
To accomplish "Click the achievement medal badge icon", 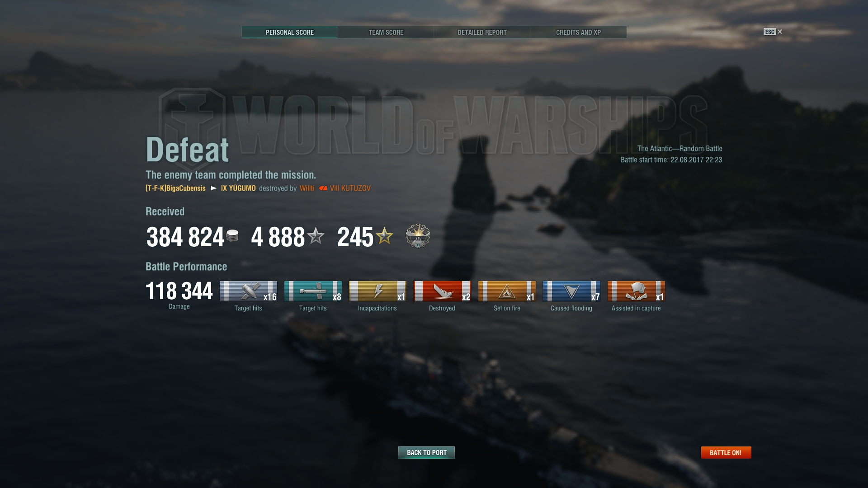I will (x=418, y=236).
